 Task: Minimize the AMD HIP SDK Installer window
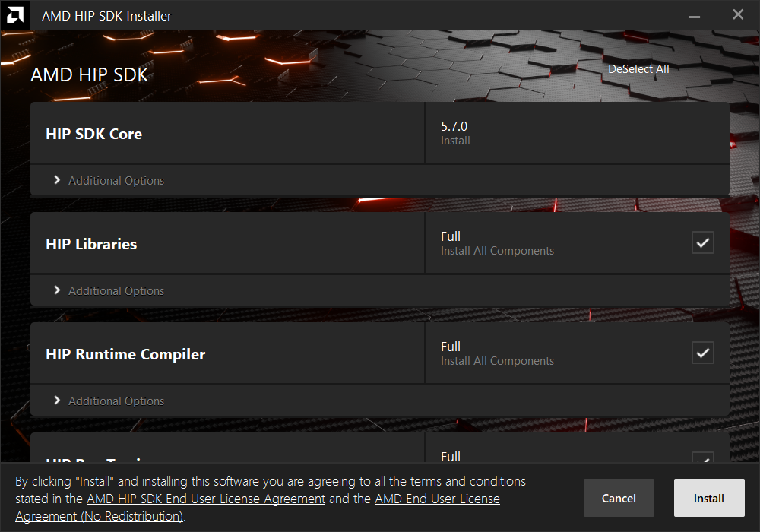click(694, 17)
